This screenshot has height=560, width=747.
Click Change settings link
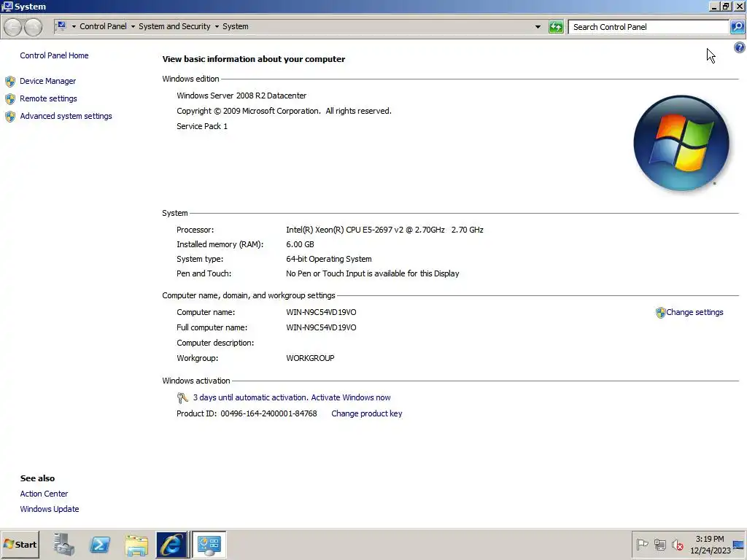[694, 312]
